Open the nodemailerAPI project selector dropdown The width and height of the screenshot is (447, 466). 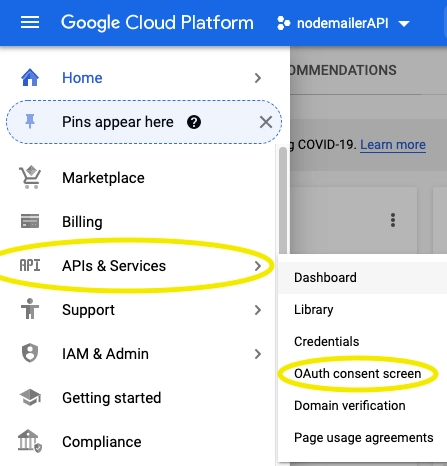[x=344, y=23]
